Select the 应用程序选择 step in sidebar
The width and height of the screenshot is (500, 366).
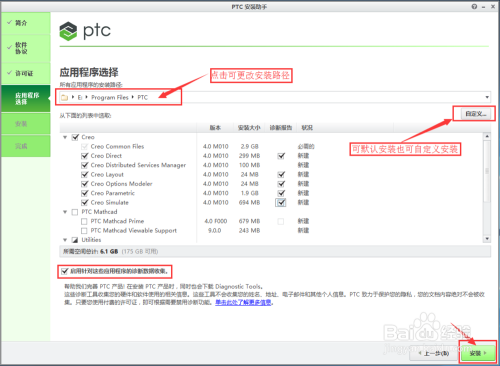point(26,99)
